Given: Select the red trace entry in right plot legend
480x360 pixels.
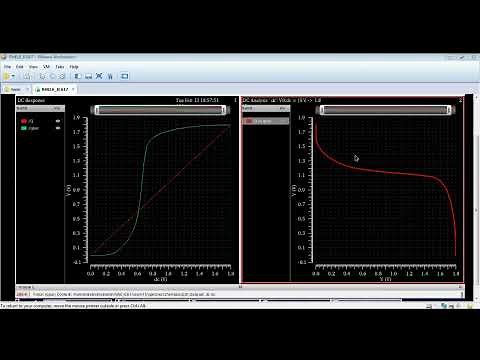Looking at the screenshot, I should pos(266,121).
